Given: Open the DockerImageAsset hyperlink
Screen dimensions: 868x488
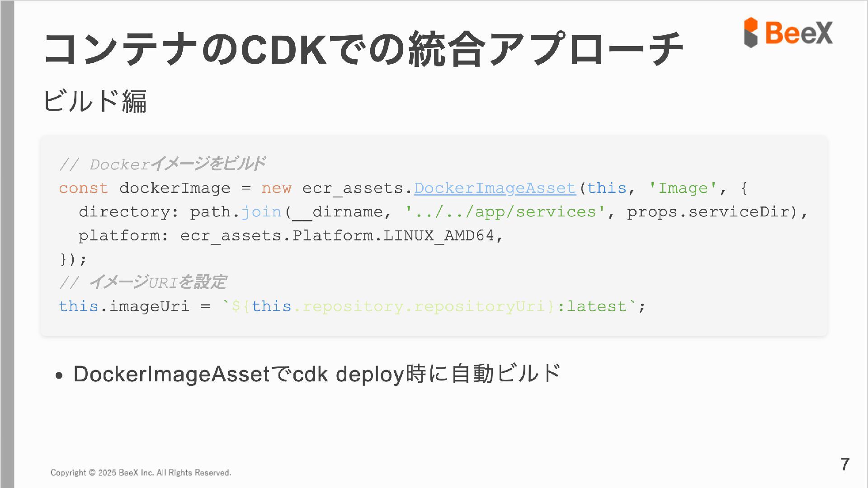Looking at the screenshot, I should [x=495, y=188].
